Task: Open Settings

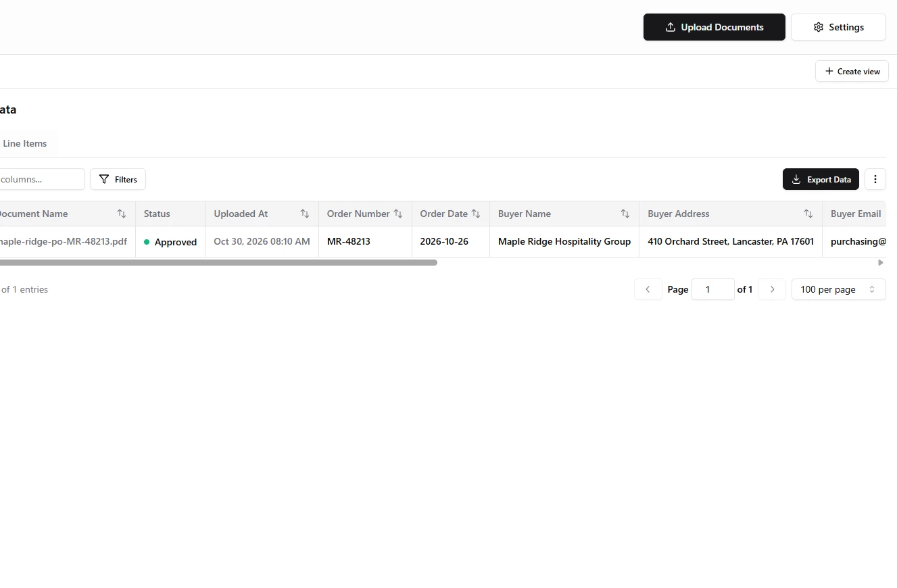Action: click(x=838, y=27)
